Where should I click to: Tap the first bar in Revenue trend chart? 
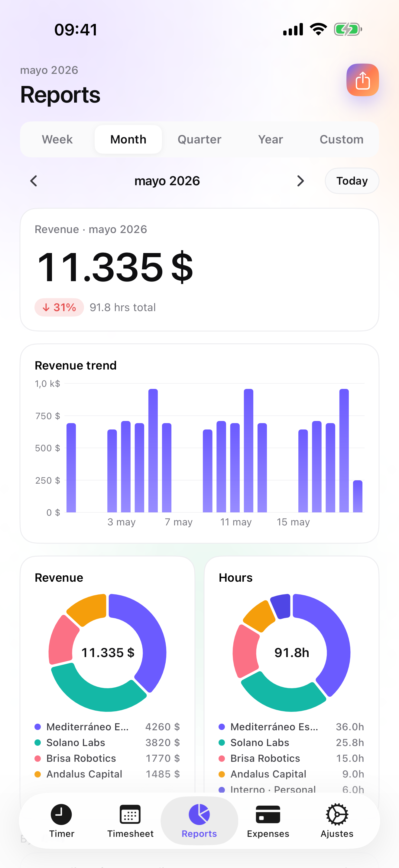(71, 468)
